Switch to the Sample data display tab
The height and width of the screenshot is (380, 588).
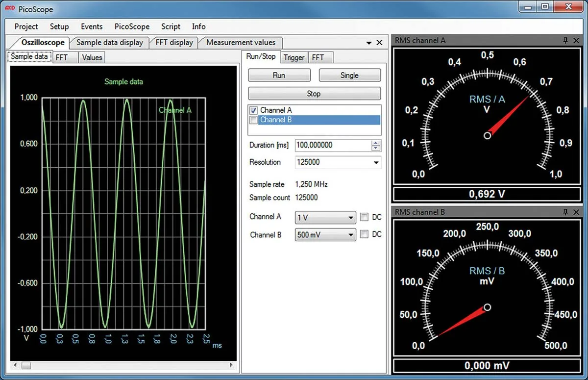(x=110, y=43)
